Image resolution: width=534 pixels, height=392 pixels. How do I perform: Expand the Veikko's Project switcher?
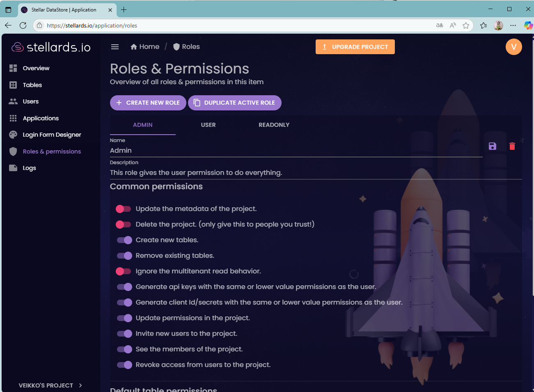pyautogui.click(x=50, y=385)
